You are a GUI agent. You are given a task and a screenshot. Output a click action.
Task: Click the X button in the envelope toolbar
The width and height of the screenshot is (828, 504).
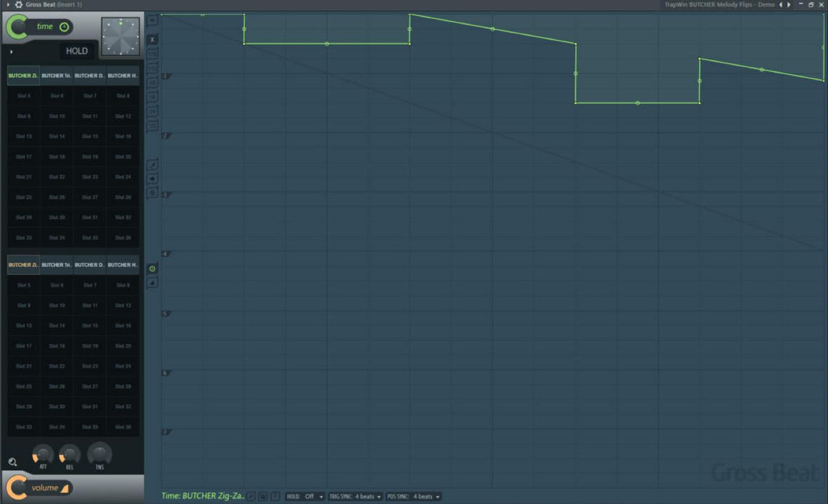(x=152, y=39)
